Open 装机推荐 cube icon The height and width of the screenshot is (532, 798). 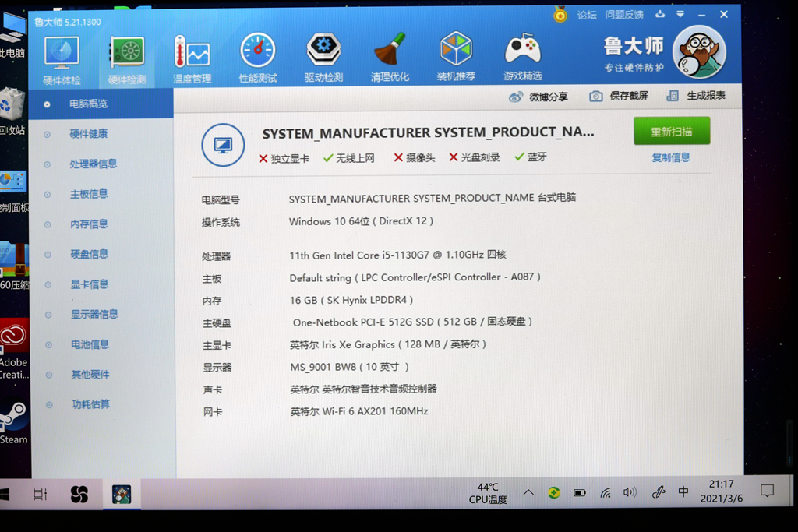pos(456,56)
